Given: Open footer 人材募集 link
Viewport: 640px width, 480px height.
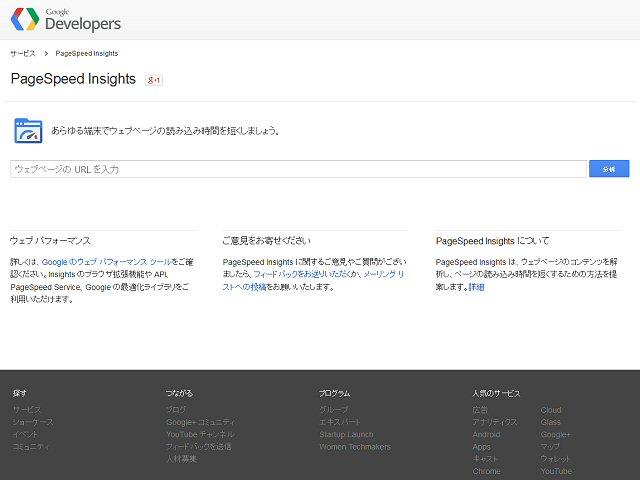Looking at the screenshot, I should pyautogui.click(x=181, y=459).
